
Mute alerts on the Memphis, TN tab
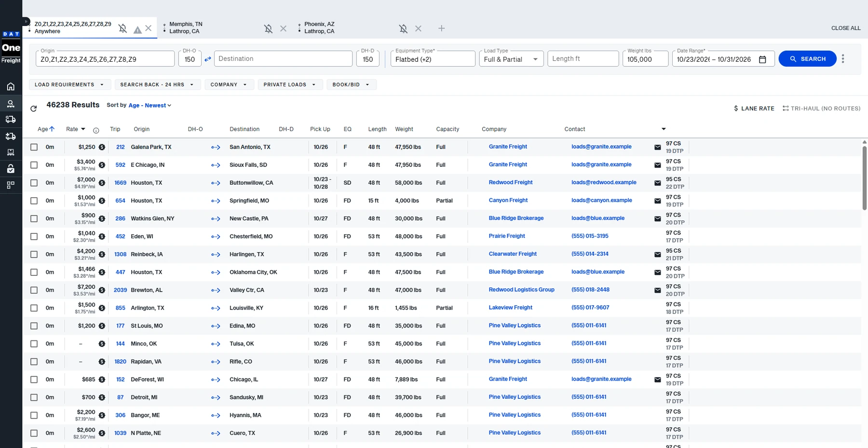269,28
